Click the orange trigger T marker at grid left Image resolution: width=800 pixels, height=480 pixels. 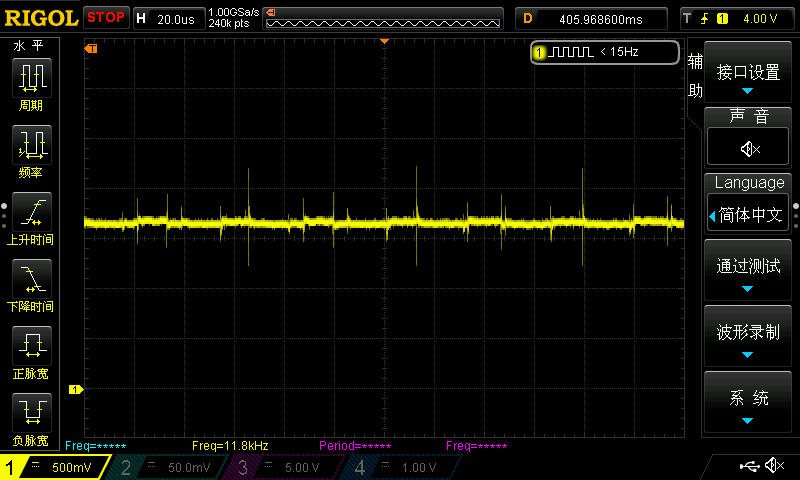tap(91, 48)
